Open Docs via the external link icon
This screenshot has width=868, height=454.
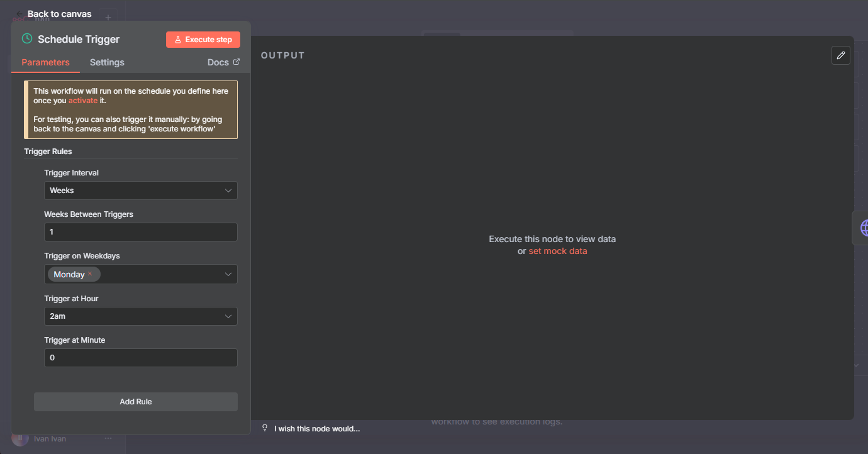coord(236,62)
